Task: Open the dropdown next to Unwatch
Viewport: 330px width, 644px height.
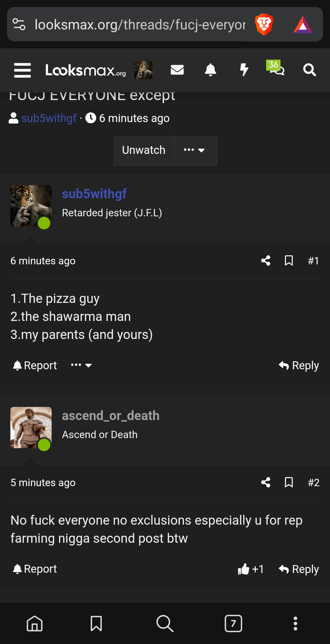Action: 196,150
